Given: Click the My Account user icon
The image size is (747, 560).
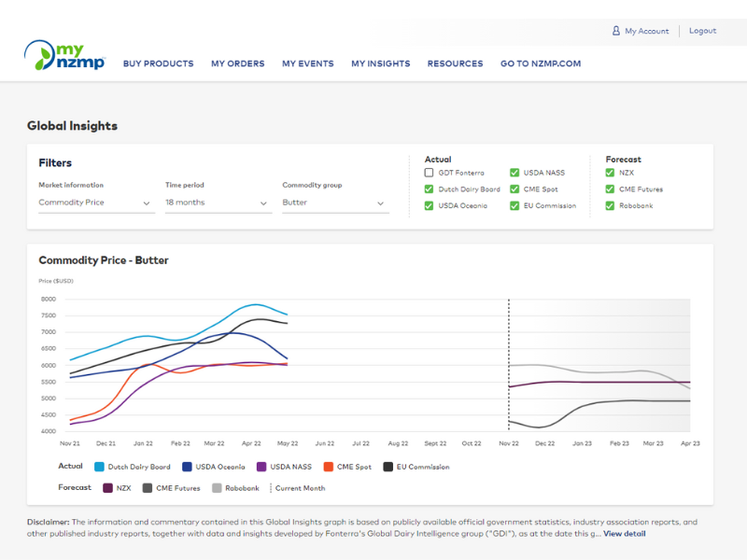Looking at the screenshot, I should click(616, 31).
